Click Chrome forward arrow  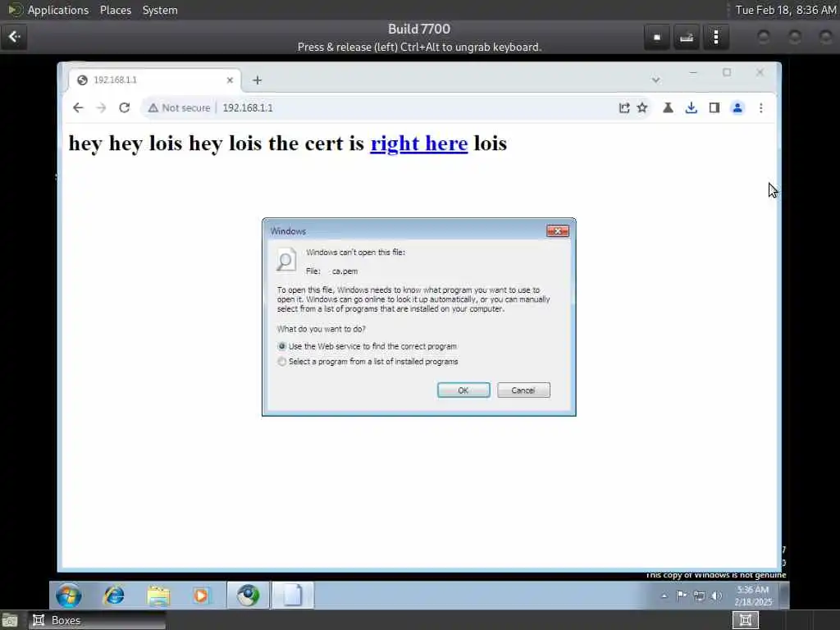coord(101,107)
